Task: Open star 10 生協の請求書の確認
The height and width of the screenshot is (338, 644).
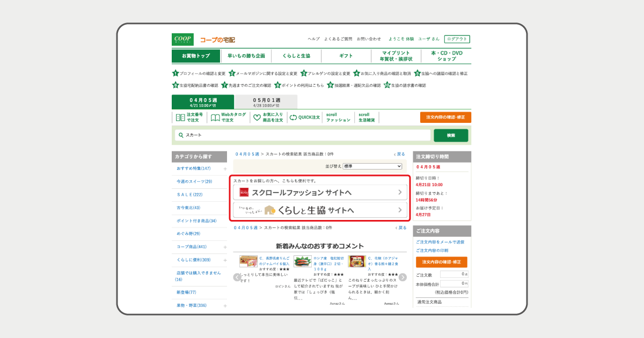Action: point(405,85)
